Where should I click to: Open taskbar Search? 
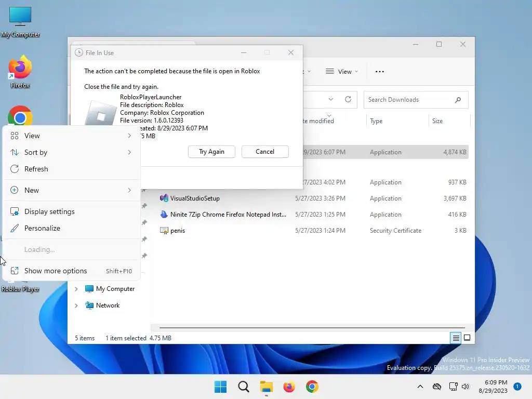tap(243, 387)
